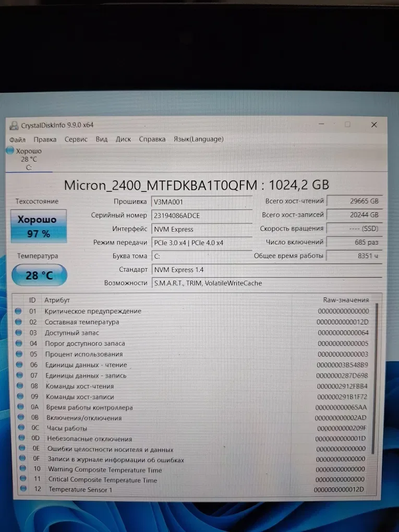Screen dimensions: 399x532
Task: Click status dot for attribute 05
Action: point(19,354)
